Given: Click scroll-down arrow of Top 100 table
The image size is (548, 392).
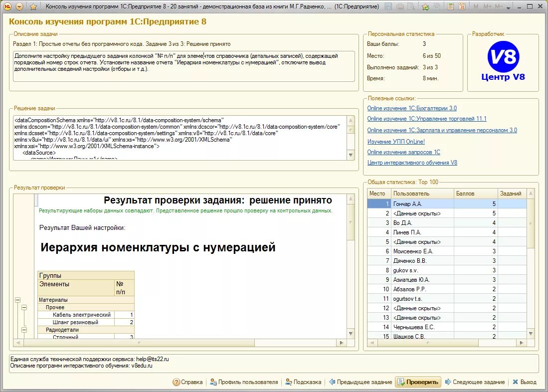Looking at the screenshot, I should tap(531, 334).
